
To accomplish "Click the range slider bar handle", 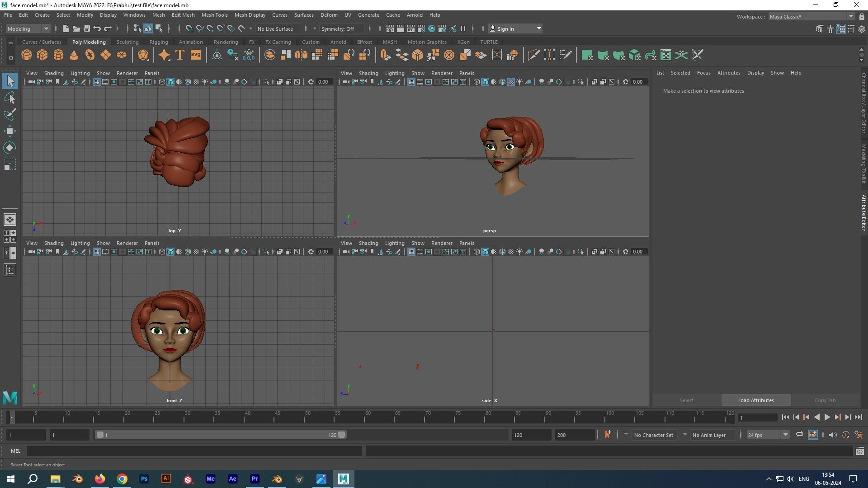I will pos(221,435).
